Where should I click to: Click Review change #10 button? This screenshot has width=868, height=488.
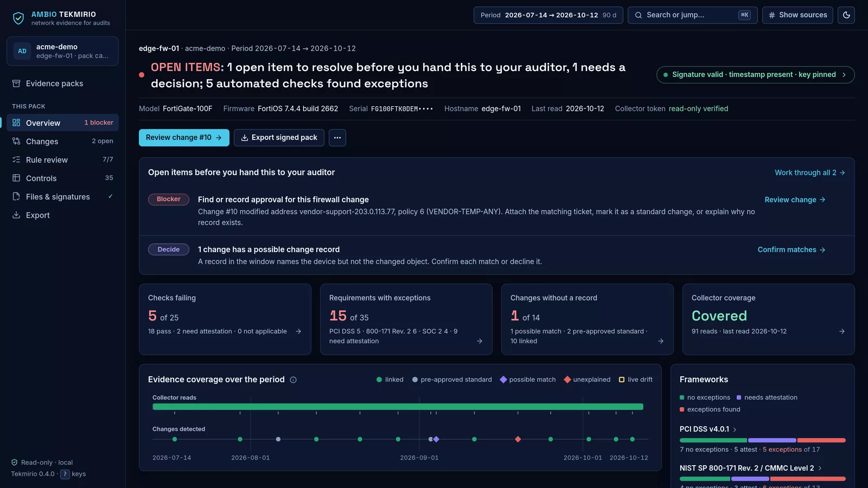(184, 138)
